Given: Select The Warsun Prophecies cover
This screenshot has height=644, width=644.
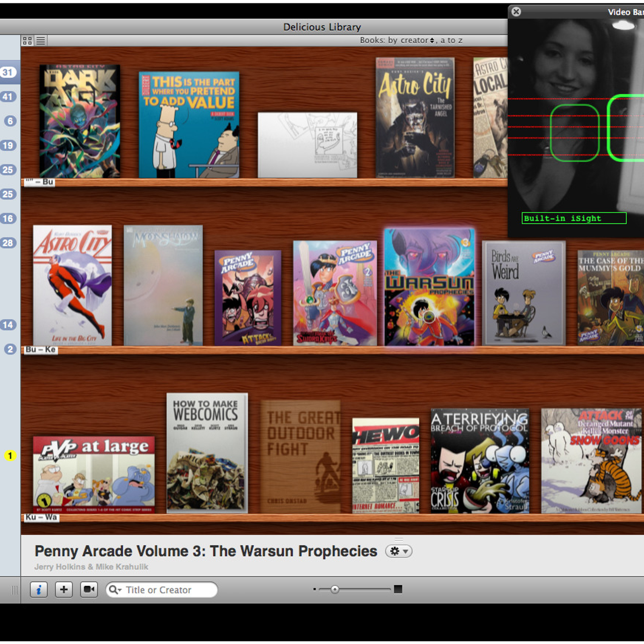Looking at the screenshot, I should 429,287.
